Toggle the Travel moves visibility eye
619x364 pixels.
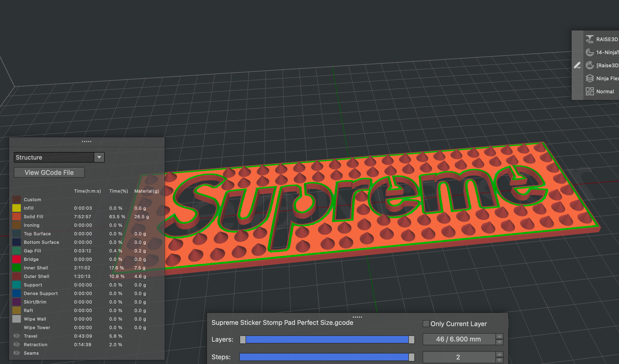click(x=17, y=336)
